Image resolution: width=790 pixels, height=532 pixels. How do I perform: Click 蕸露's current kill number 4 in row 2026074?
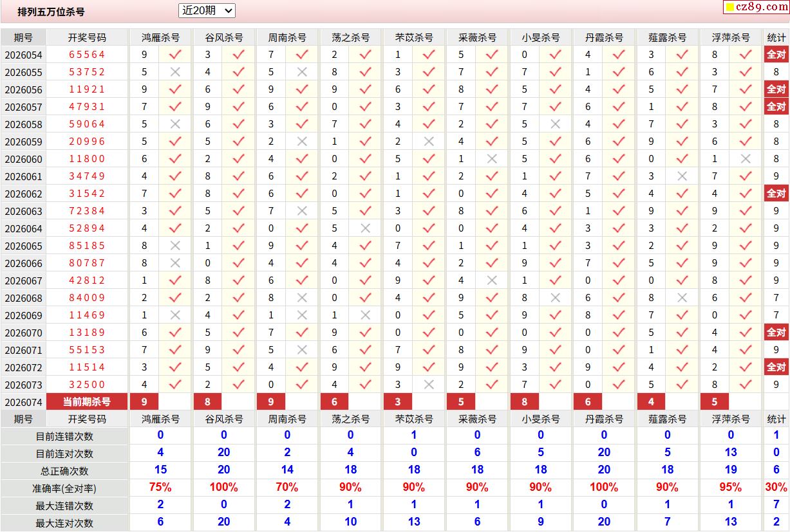click(x=651, y=402)
